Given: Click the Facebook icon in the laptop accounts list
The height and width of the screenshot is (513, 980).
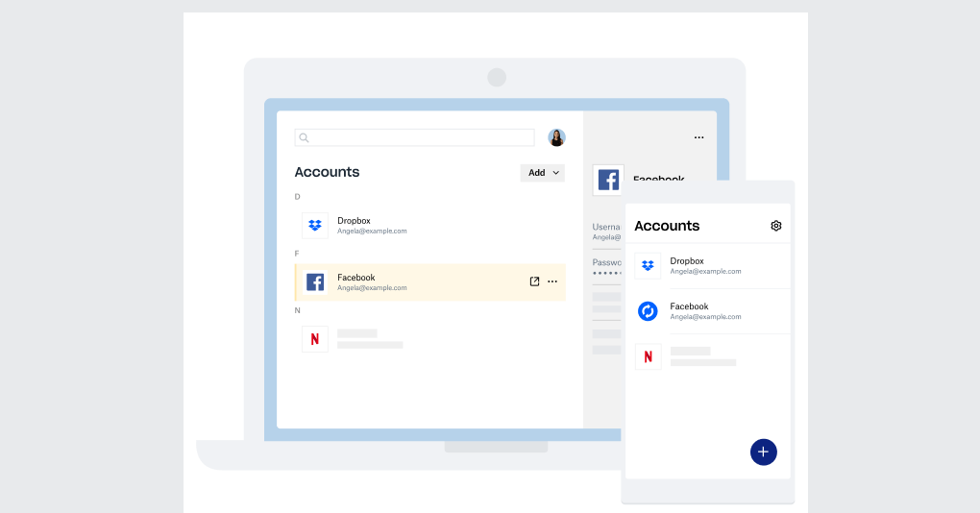Looking at the screenshot, I should coord(315,282).
